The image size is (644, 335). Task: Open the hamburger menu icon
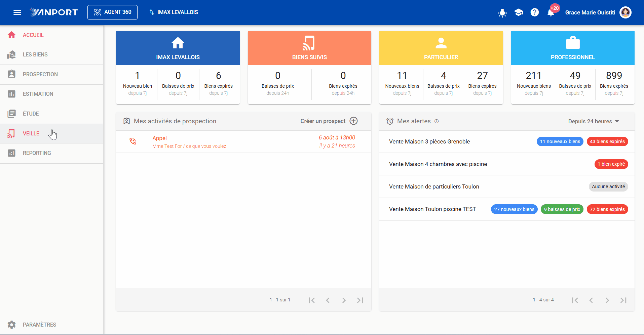[x=17, y=12]
